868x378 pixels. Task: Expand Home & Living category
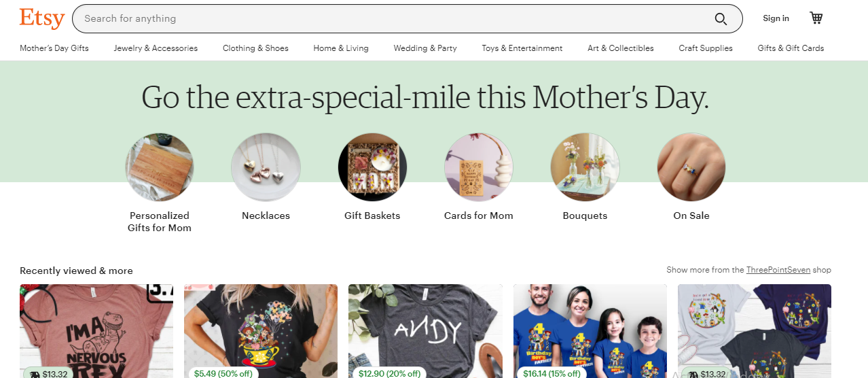click(341, 48)
